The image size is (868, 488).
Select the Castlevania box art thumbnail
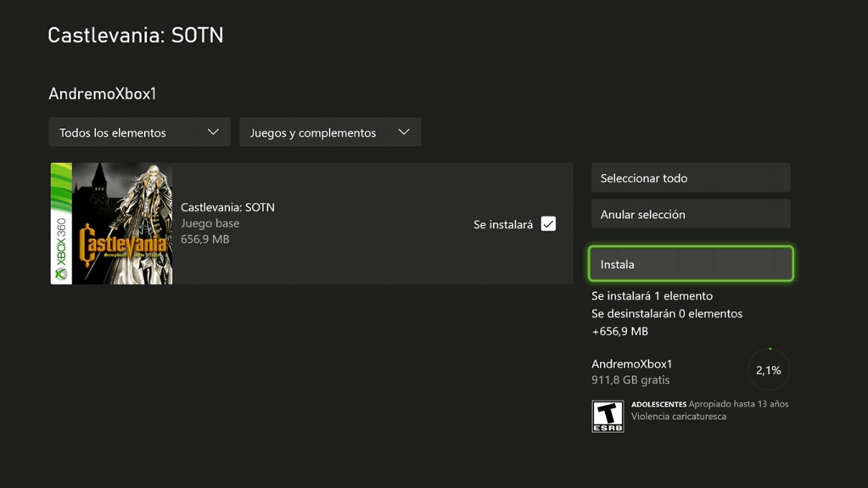[111, 223]
